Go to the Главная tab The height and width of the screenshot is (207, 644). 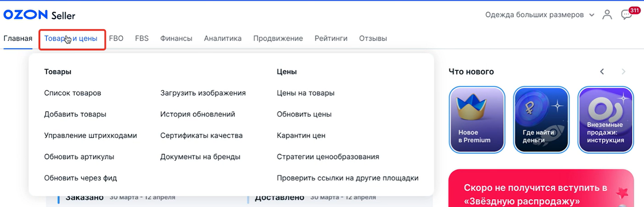coord(18,39)
